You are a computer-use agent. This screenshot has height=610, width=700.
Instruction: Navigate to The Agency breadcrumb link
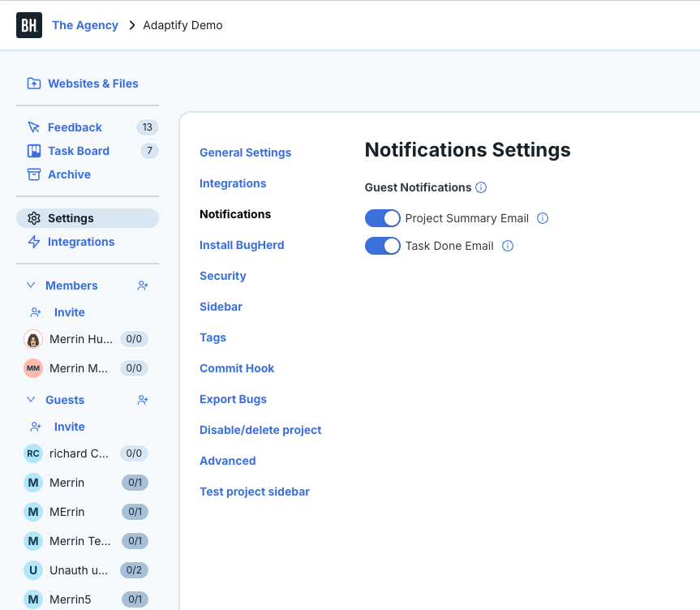(x=84, y=25)
